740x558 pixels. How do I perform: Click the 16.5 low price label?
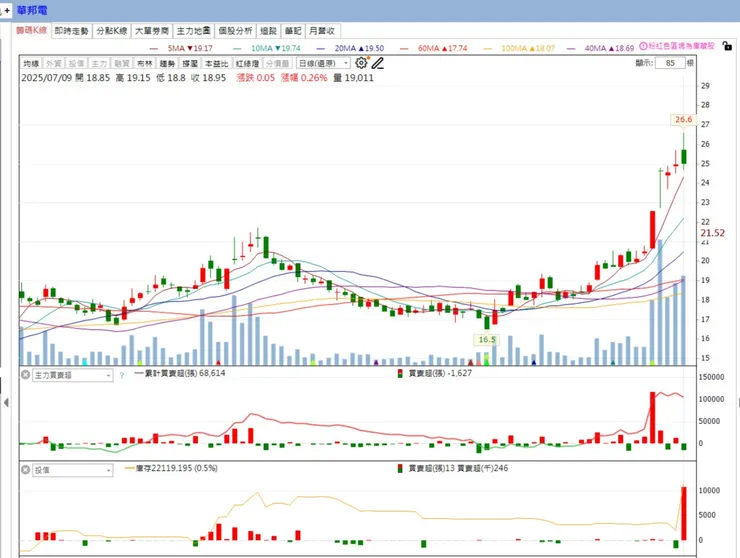pos(487,339)
